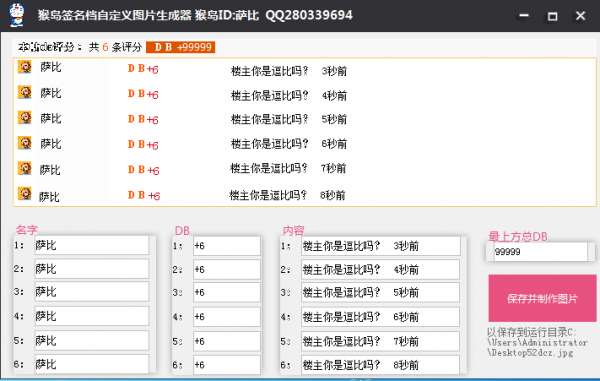
Task: Focus the name field number 5
Action: (x=91, y=340)
